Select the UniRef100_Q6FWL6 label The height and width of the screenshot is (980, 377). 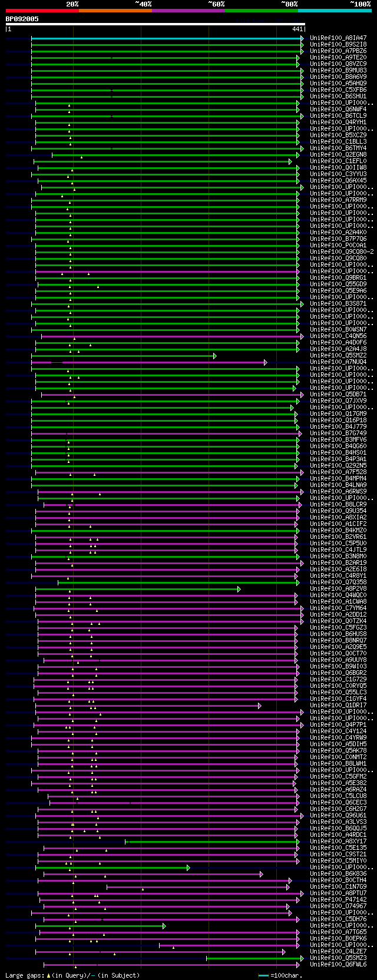coord(338,965)
